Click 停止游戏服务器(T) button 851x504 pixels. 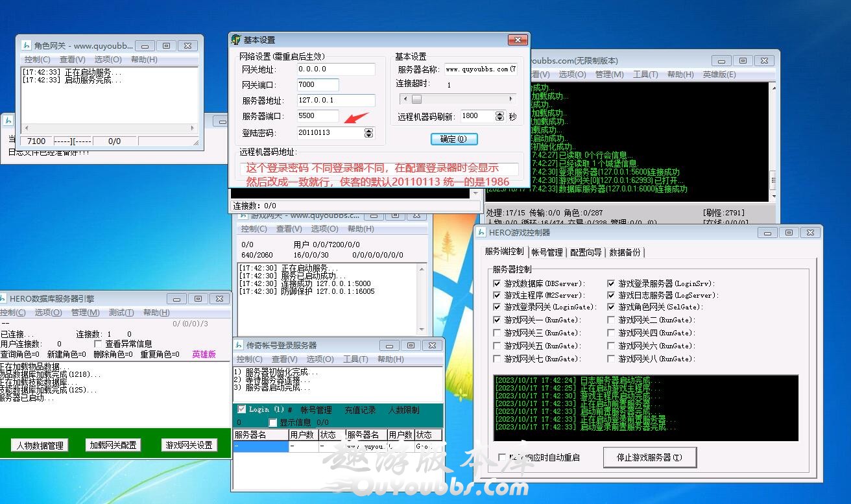click(650, 457)
